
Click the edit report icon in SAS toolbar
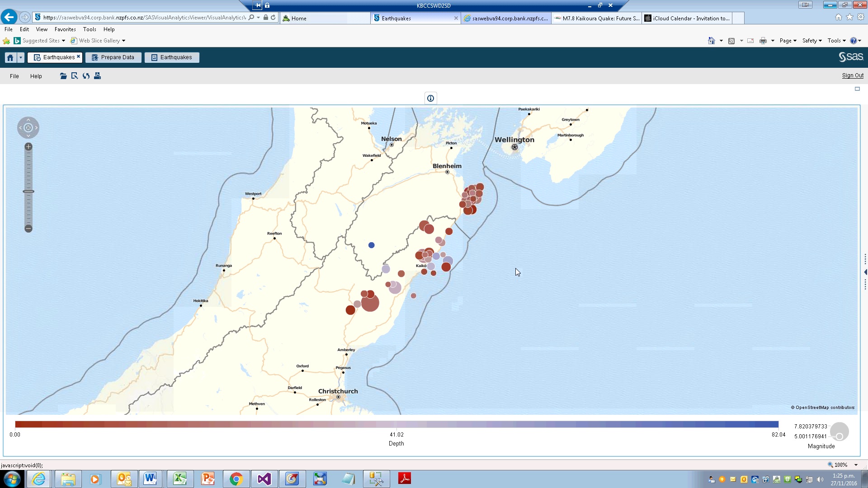tap(75, 76)
